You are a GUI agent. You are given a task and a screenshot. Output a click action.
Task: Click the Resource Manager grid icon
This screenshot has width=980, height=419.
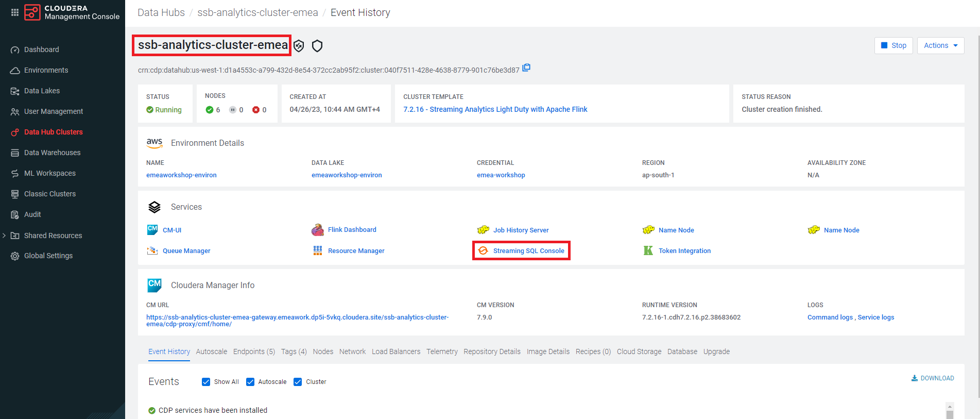click(318, 250)
